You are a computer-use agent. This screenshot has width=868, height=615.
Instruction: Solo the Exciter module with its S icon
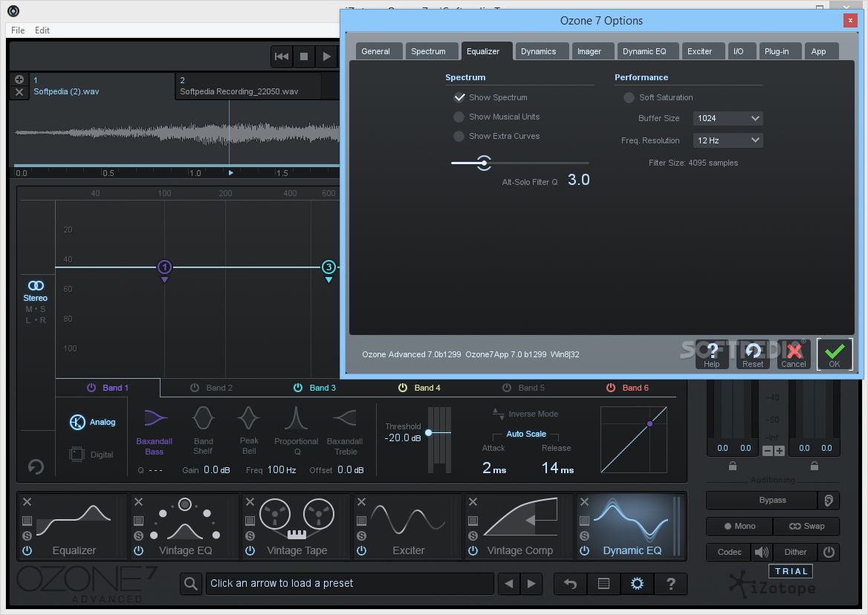[x=361, y=536]
